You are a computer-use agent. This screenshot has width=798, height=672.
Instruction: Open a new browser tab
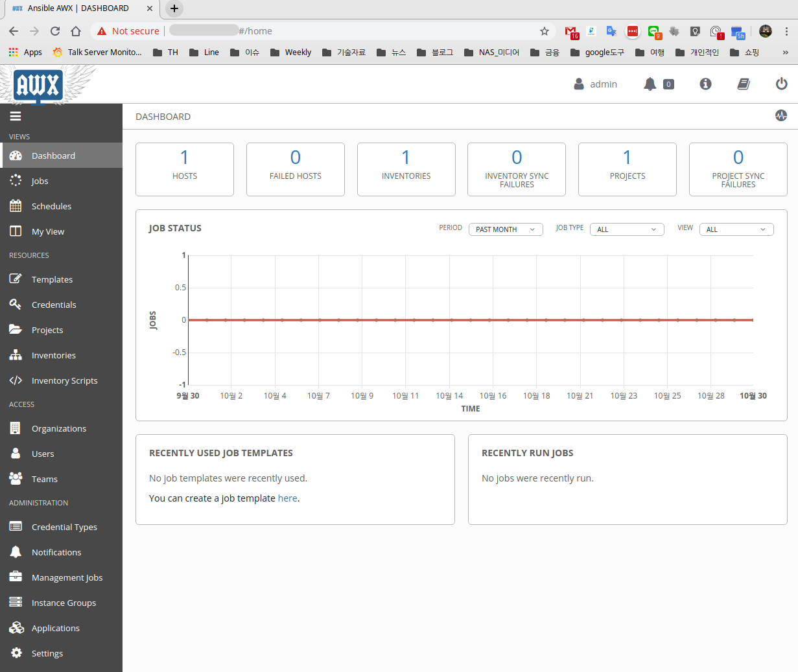174,8
